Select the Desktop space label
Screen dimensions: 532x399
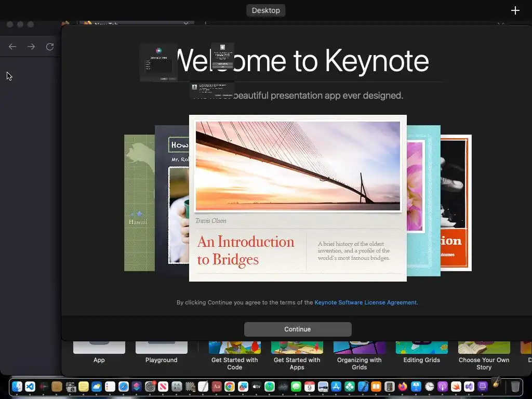tap(265, 10)
